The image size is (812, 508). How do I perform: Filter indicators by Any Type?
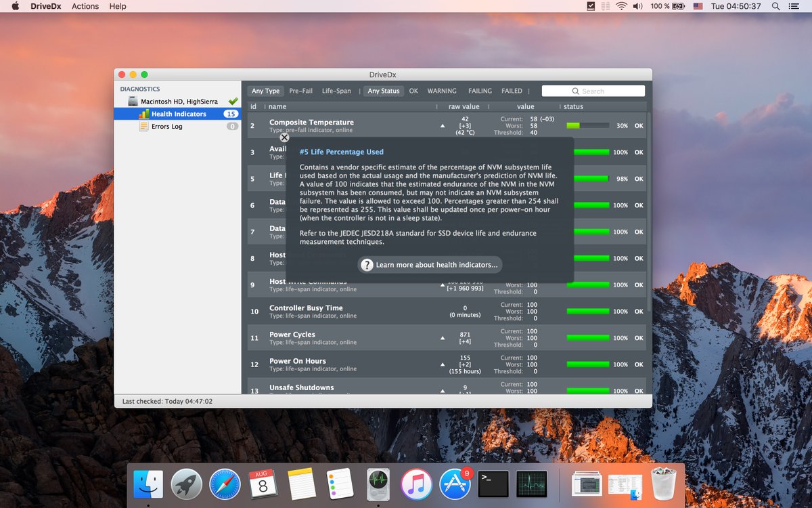(265, 91)
